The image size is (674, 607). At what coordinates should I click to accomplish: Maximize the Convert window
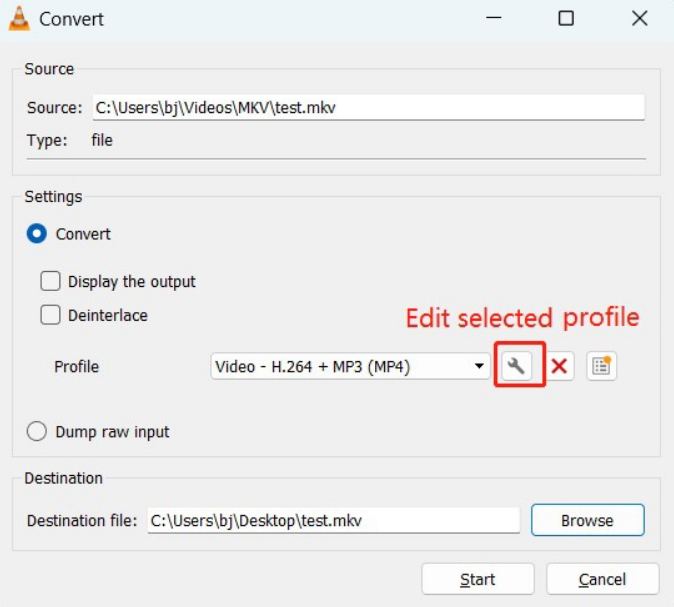(566, 18)
